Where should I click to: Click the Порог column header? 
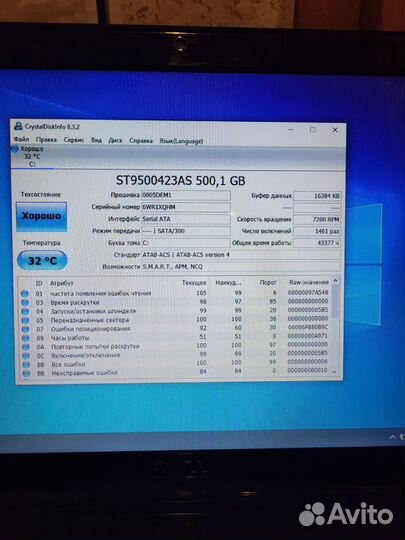(268, 282)
